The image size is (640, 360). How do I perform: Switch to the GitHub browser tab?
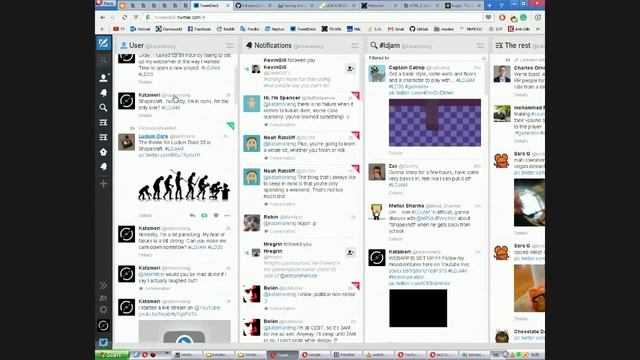[x=253, y=5]
